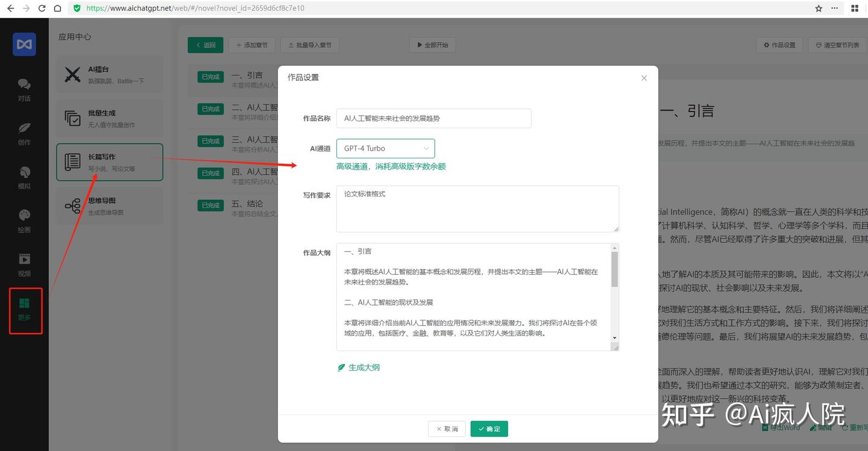Click the green security shield icon
This screenshot has width=868, height=451.
point(77,8)
